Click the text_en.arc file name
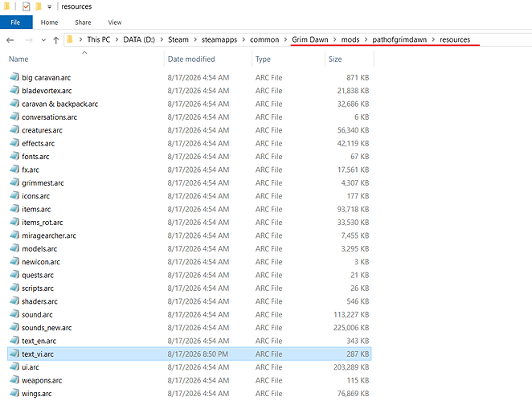Image resolution: width=532 pixels, height=401 pixels. pyautogui.click(x=39, y=341)
